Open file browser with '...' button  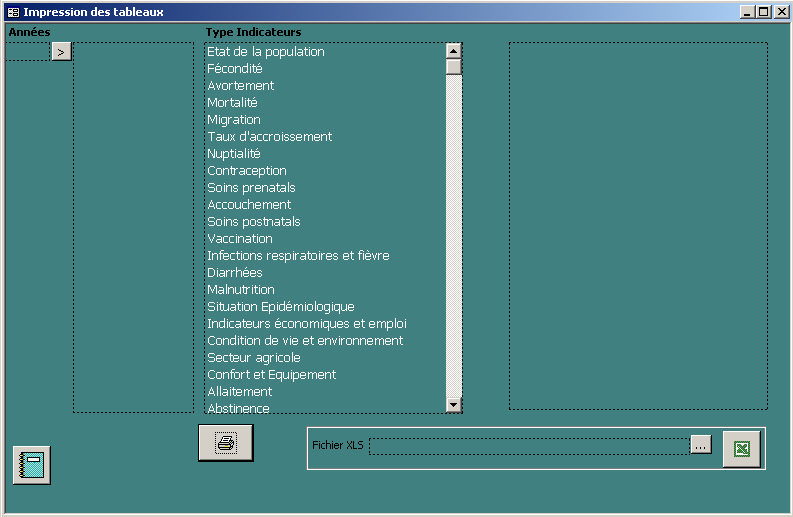[x=701, y=446]
